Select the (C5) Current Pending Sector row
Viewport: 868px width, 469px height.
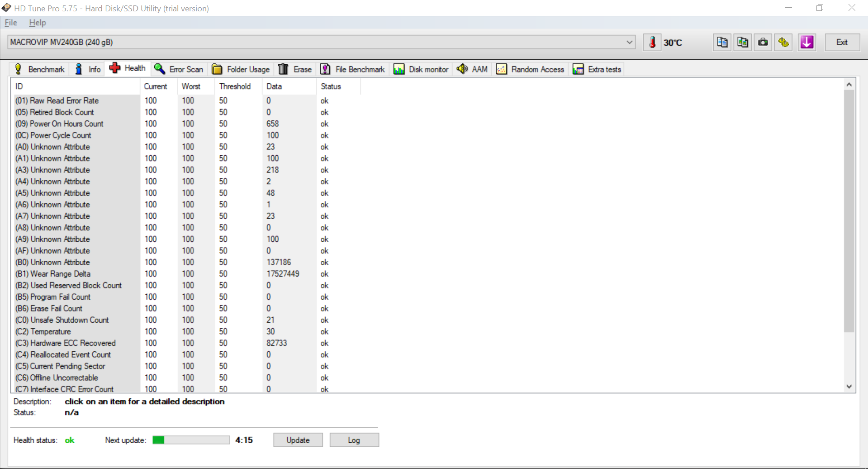(x=186, y=366)
